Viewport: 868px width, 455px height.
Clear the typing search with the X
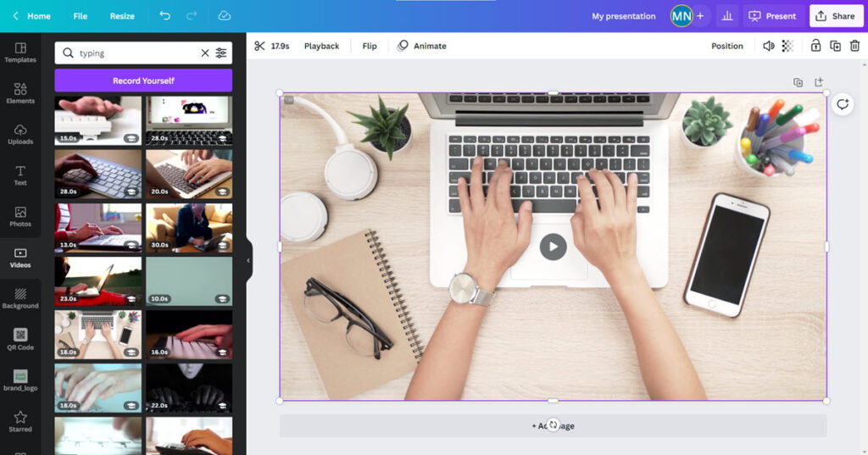point(205,53)
